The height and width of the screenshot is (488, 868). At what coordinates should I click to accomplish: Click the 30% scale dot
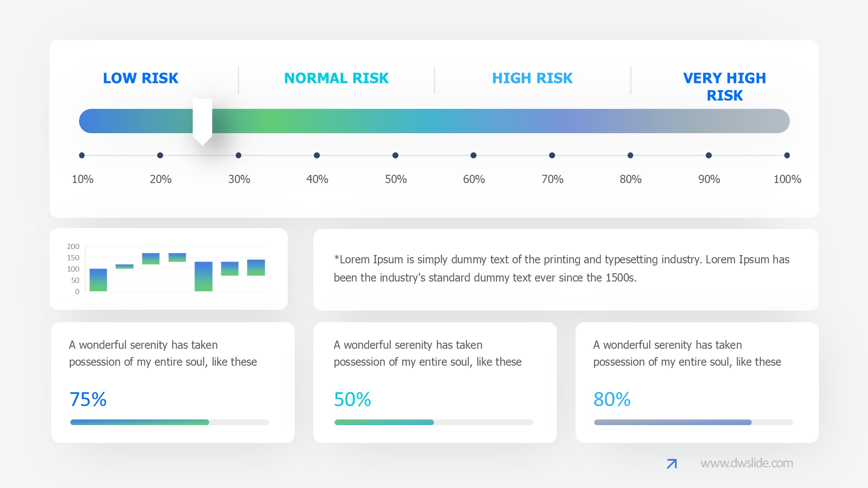click(238, 155)
